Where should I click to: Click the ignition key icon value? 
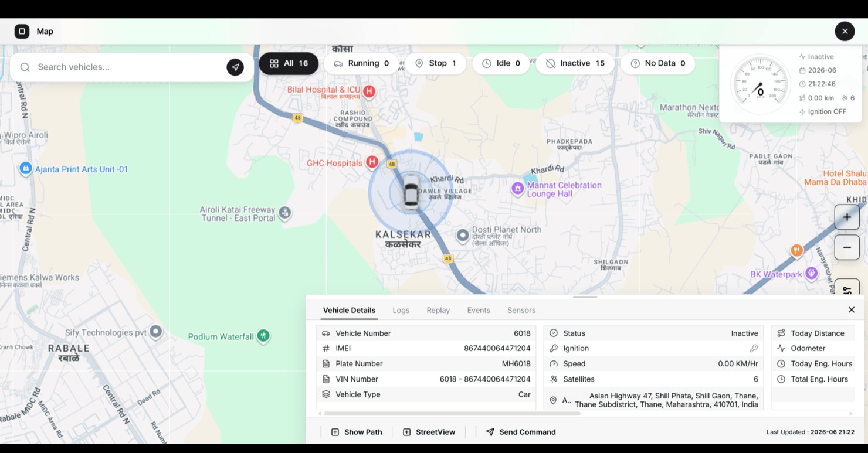tap(754, 348)
